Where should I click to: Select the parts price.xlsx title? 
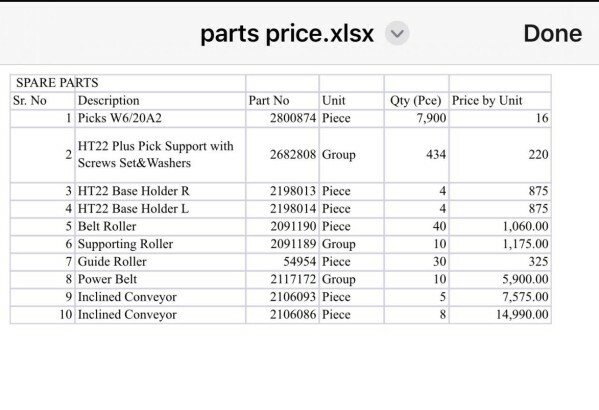(287, 34)
